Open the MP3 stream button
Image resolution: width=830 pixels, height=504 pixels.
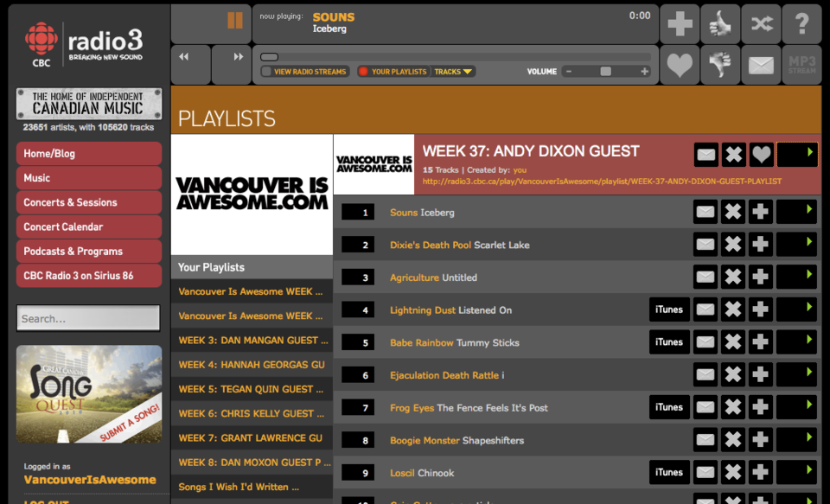pos(802,65)
